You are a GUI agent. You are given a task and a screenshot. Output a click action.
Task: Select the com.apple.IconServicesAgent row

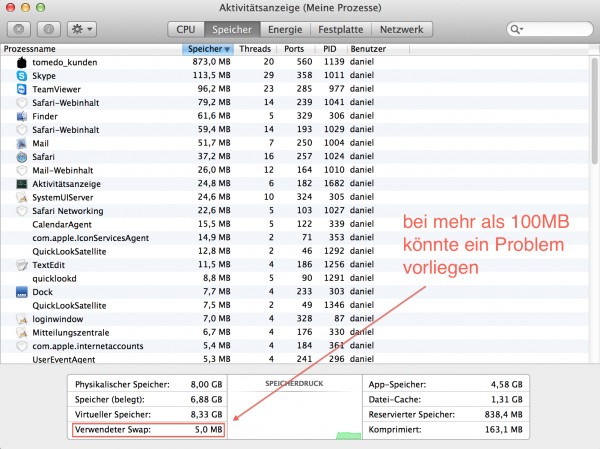click(x=295, y=238)
